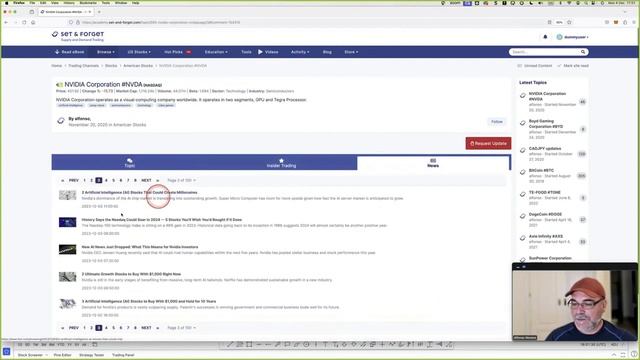Viewport: 640px width, 360px height.
Task: Click the Technology sector link
Action: point(236,91)
